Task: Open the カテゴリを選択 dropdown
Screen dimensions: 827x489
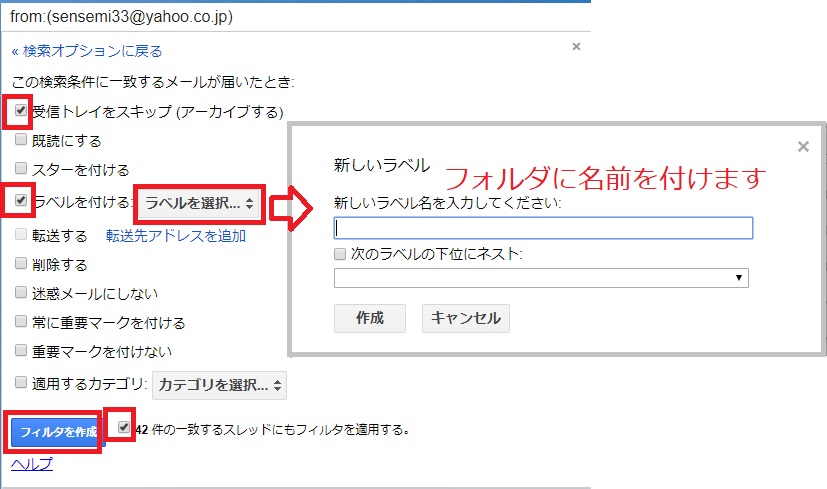Action: [219, 385]
